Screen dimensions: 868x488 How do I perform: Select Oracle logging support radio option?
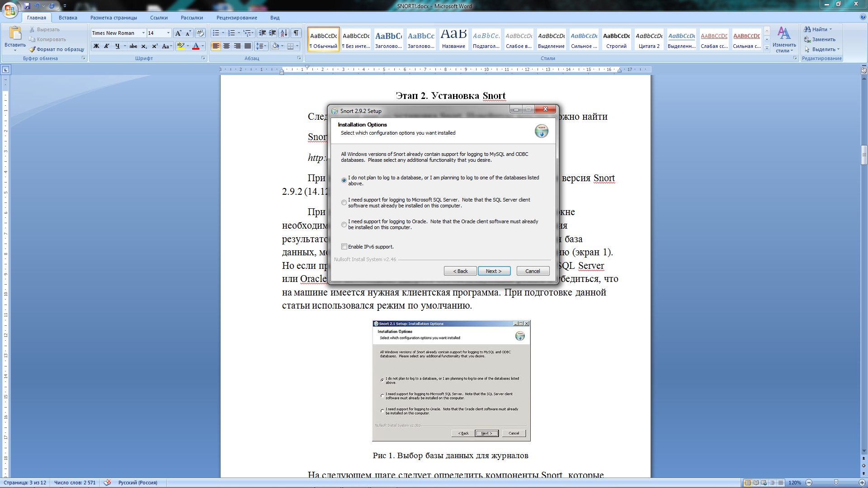pos(344,225)
